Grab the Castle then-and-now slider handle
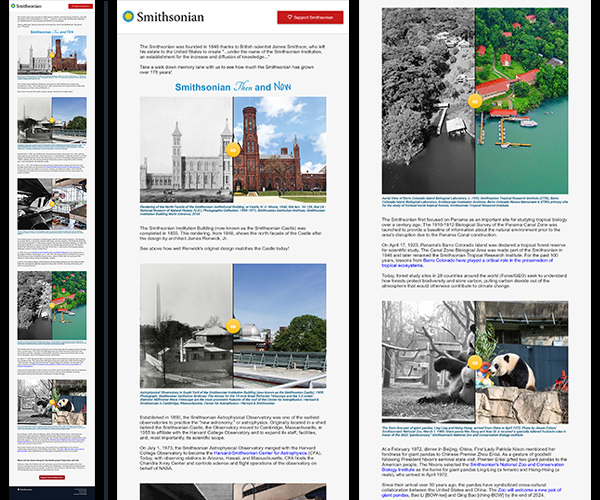The height and width of the screenshot is (500, 600). pyautogui.click(x=232, y=149)
